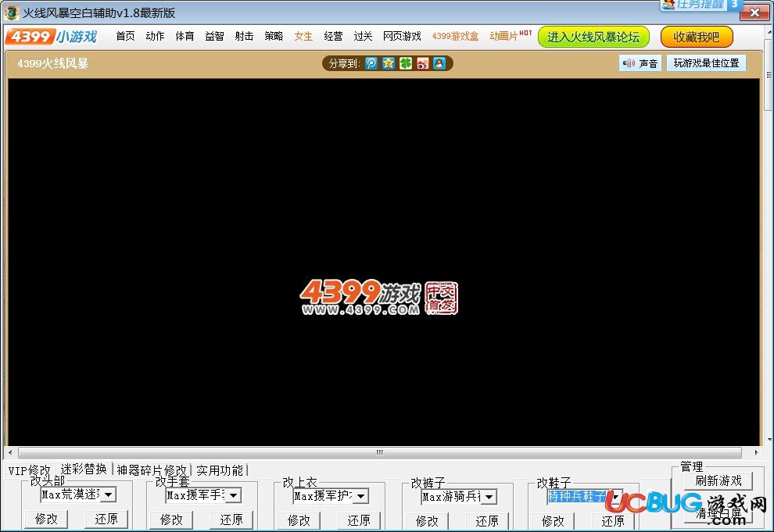The height and width of the screenshot is (532, 774).
Task: Click 还原 under 改裤子
Action: tap(487, 521)
